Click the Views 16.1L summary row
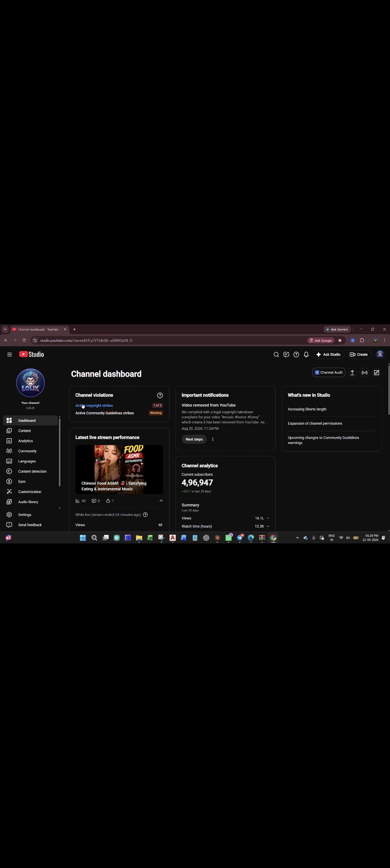 225,518
